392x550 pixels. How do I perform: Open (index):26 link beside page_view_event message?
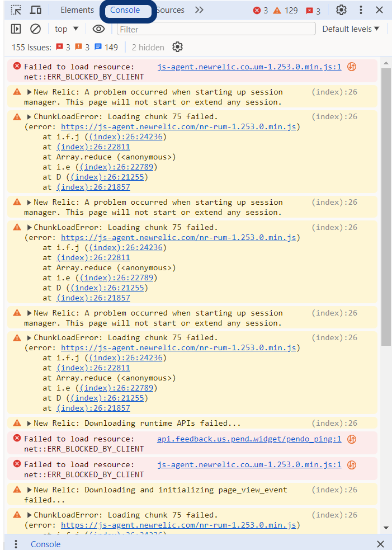[x=334, y=490]
